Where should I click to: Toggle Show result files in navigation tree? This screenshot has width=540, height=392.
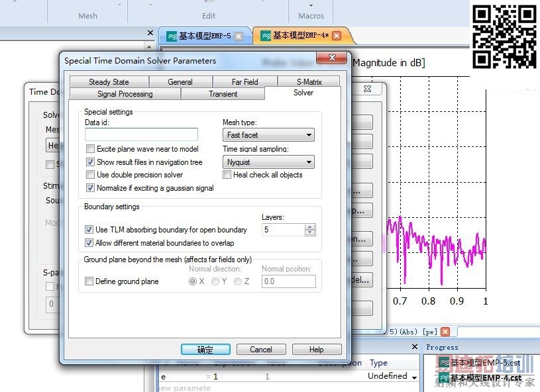pos(90,162)
